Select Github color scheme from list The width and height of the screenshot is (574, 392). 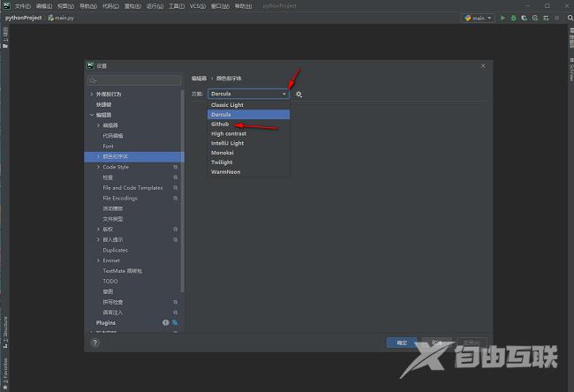pyautogui.click(x=220, y=124)
